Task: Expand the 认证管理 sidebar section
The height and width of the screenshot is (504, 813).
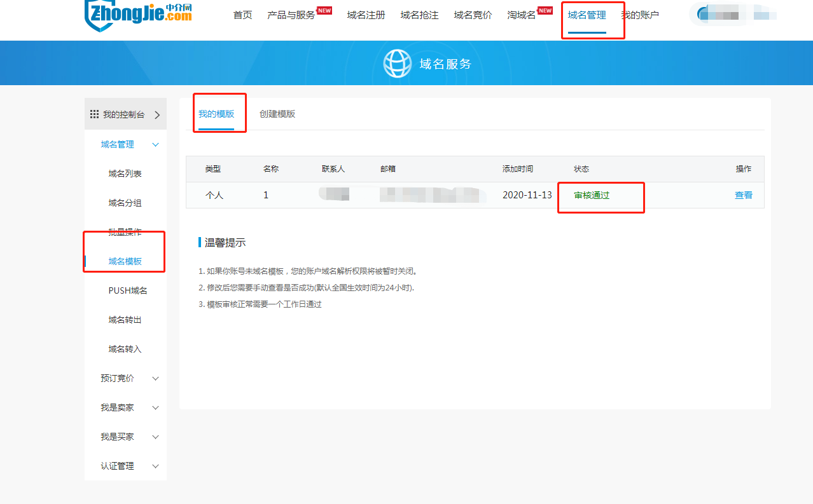Action: tap(156, 467)
